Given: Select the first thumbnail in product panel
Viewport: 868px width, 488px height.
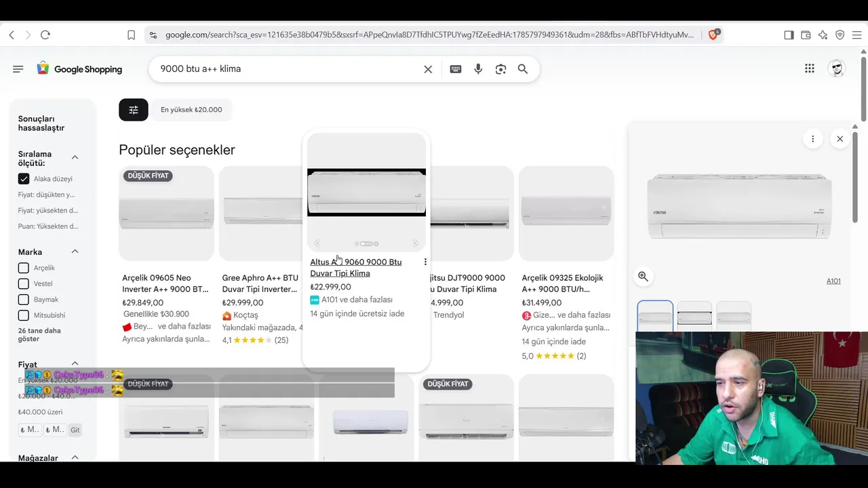Looking at the screenshot, I should pyautogui.click(x=655, y=317).
